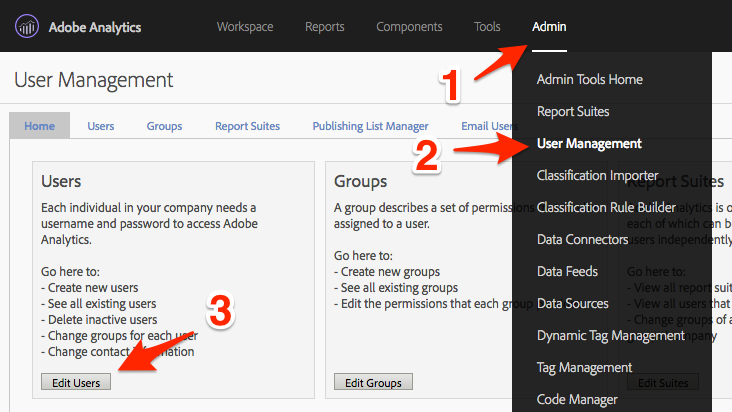Open the Components menu
Viewport: 732px width, 412px height.
(409, 27)
